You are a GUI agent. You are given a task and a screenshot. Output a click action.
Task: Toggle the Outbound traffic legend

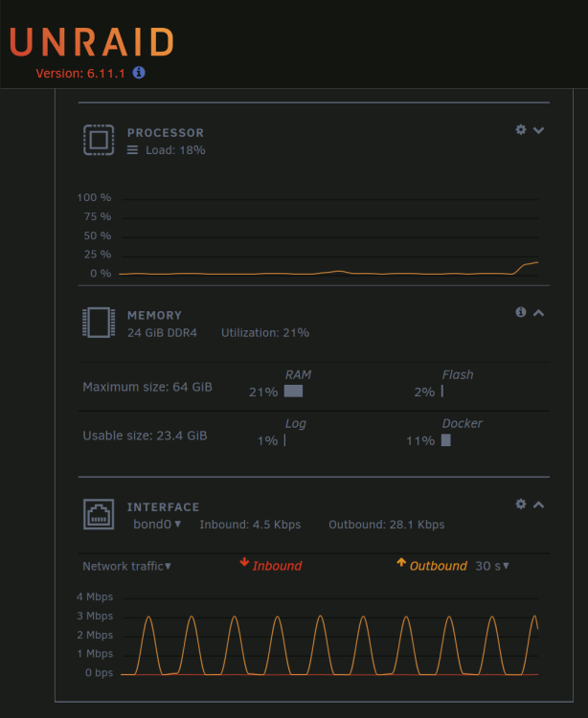pyautogui.click(x=432, y=565)
